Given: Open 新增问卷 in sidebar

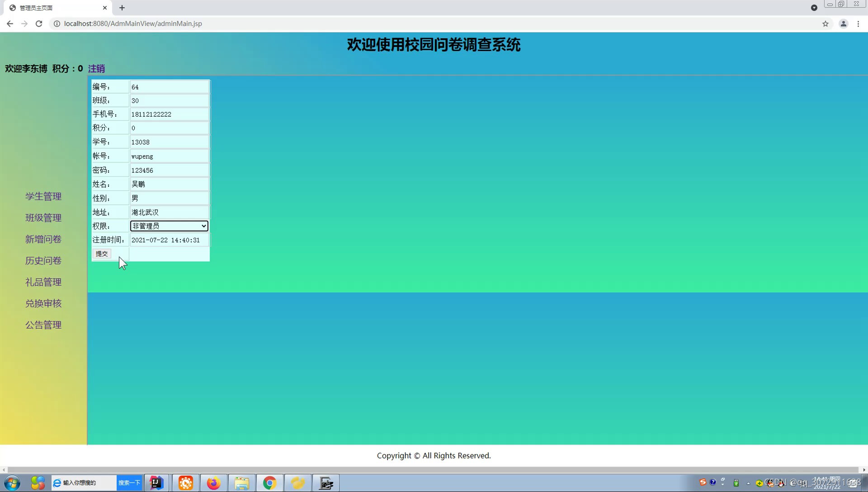Looking at the screenshot, I should coord(43,239).
